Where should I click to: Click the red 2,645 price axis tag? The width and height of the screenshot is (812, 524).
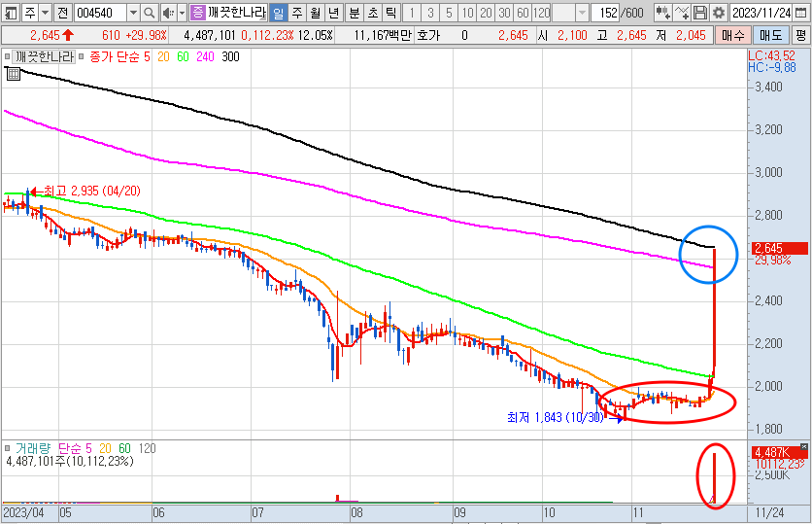click(x=779, y=248)
